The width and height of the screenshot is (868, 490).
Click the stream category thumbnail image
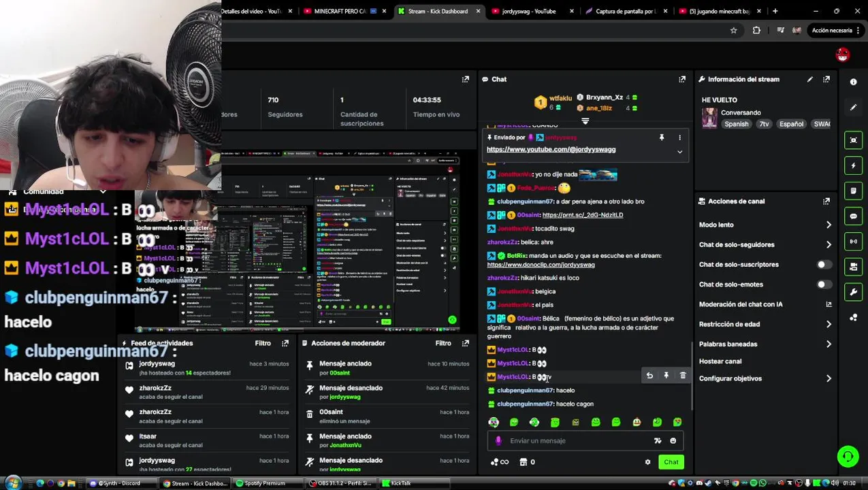[x=709, y=118]
